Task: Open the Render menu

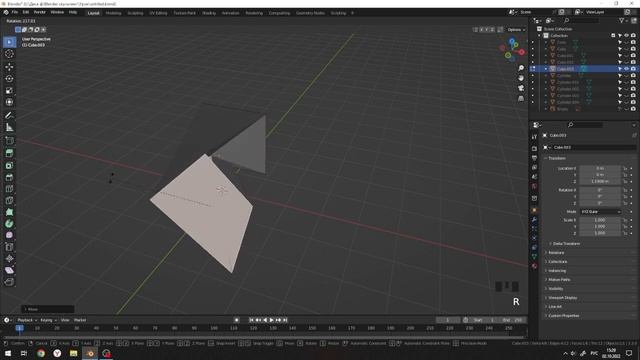Action: tap(40, 12)
